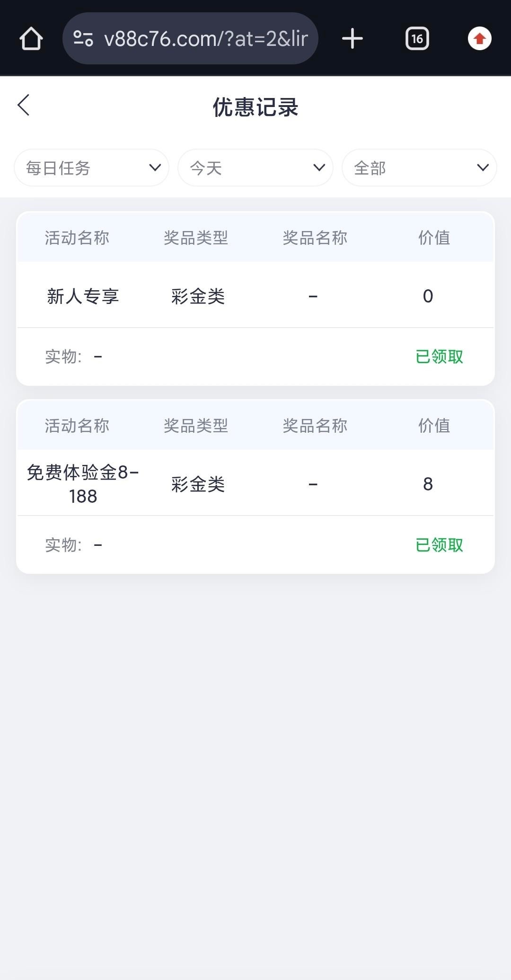Viewport: 511px width, 980px height.
Task: Open the 每日任务 dropdown
Action: 92,168
